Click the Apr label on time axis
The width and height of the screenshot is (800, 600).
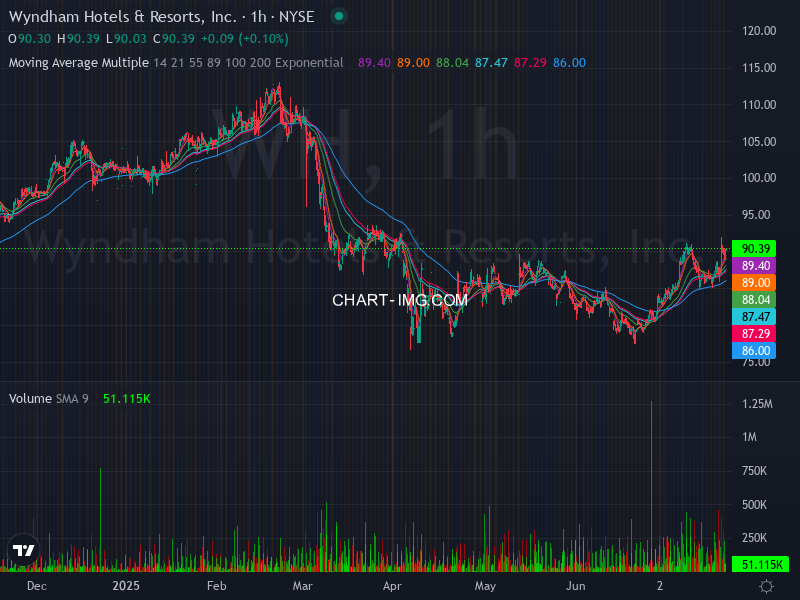pyautogui.click(x=392, y=586)
